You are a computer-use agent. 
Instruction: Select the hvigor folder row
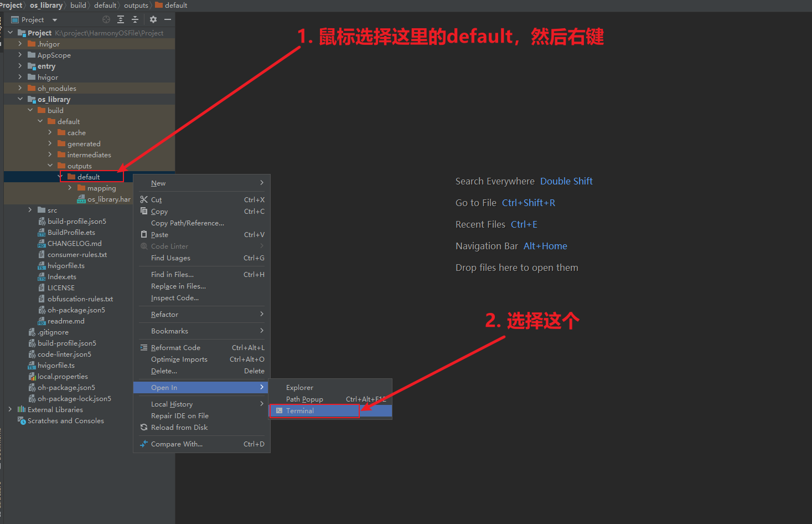coord(89,77)
